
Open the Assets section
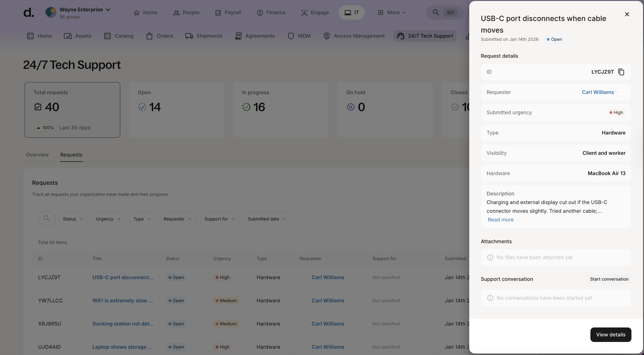[77, 36]
